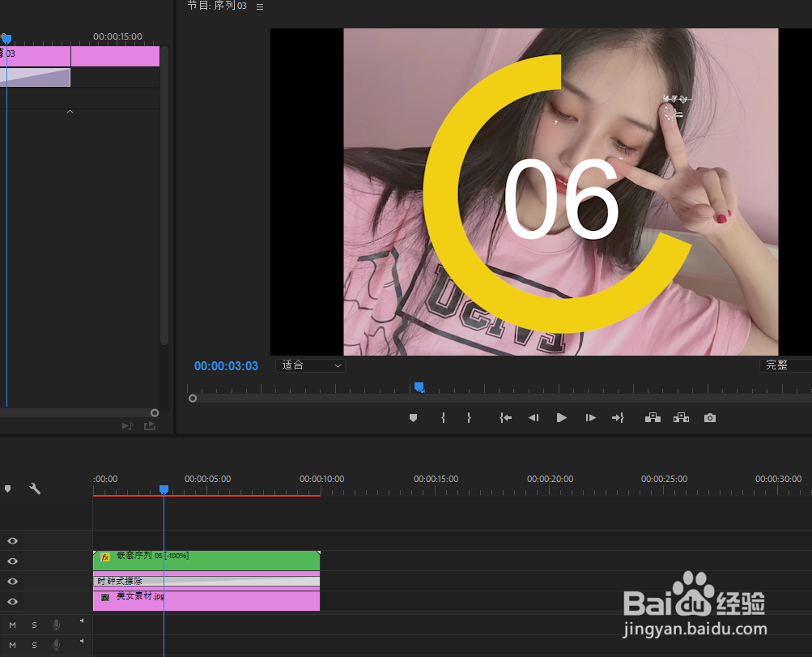Screen dimensions: 812x657
Task: Click fx badge on 美女素材.jpg clip
Action: 105,597
